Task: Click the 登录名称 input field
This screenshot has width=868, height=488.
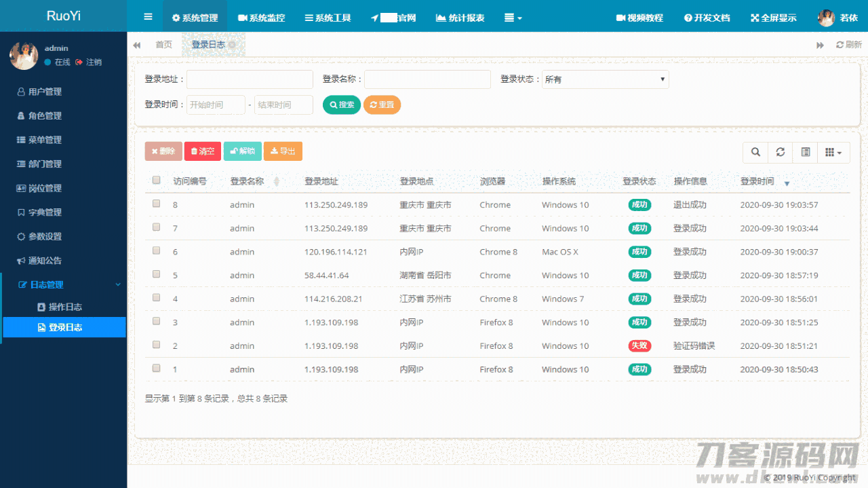Action: tap(427, 79)
